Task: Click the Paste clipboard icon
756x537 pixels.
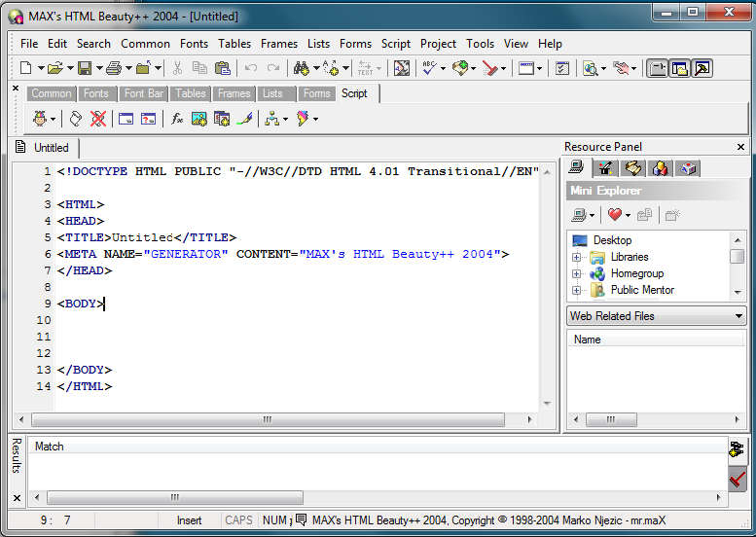Action: tap(223, 68)
